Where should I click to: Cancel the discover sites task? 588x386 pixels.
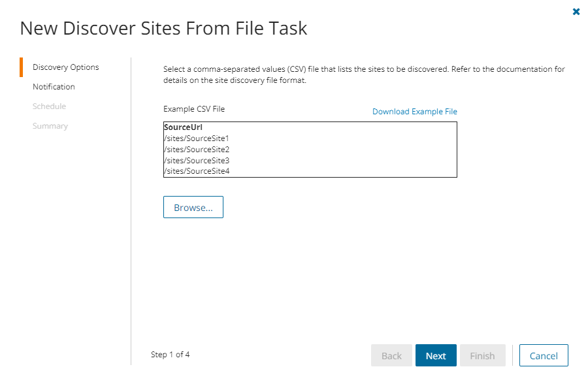click(544, 355)
